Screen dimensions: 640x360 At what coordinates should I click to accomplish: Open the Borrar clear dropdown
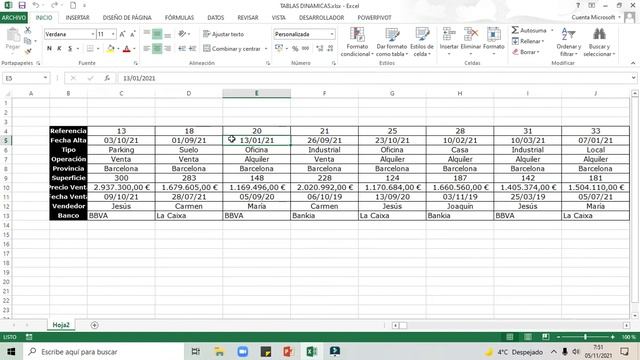click(x=526, y=52)
